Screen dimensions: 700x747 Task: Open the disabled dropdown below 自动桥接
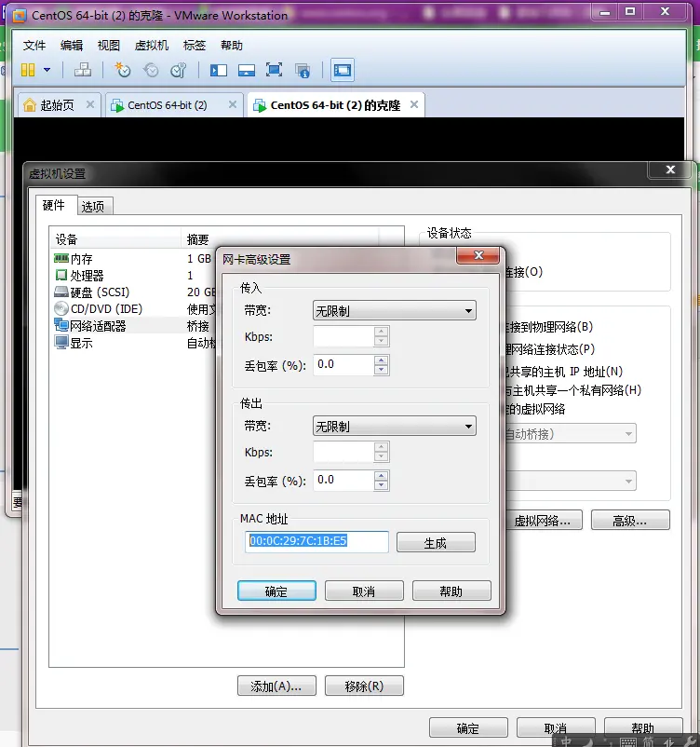(570, 481)
